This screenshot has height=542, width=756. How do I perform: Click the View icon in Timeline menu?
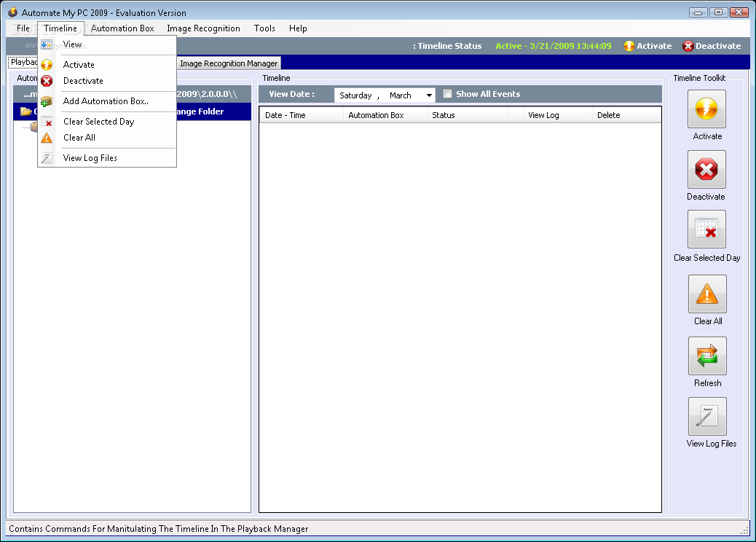click(47, 44)
